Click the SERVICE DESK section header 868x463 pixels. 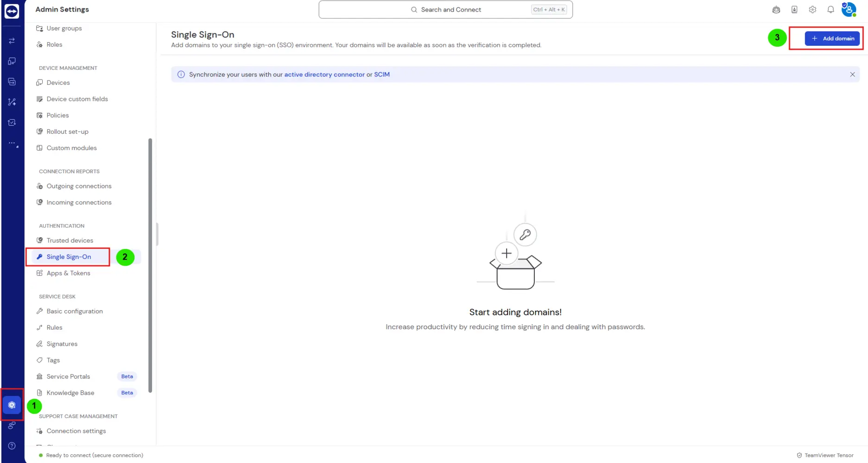point(57,297)
